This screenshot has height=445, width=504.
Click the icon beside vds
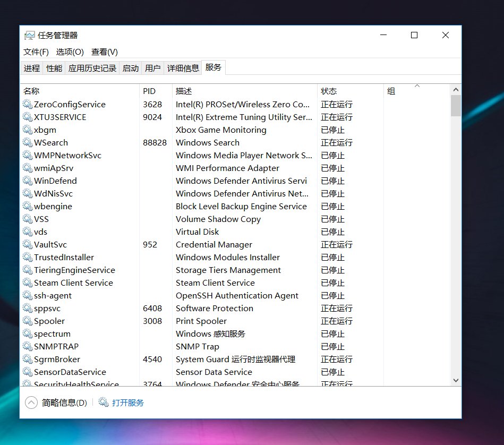tap(28, 232)
